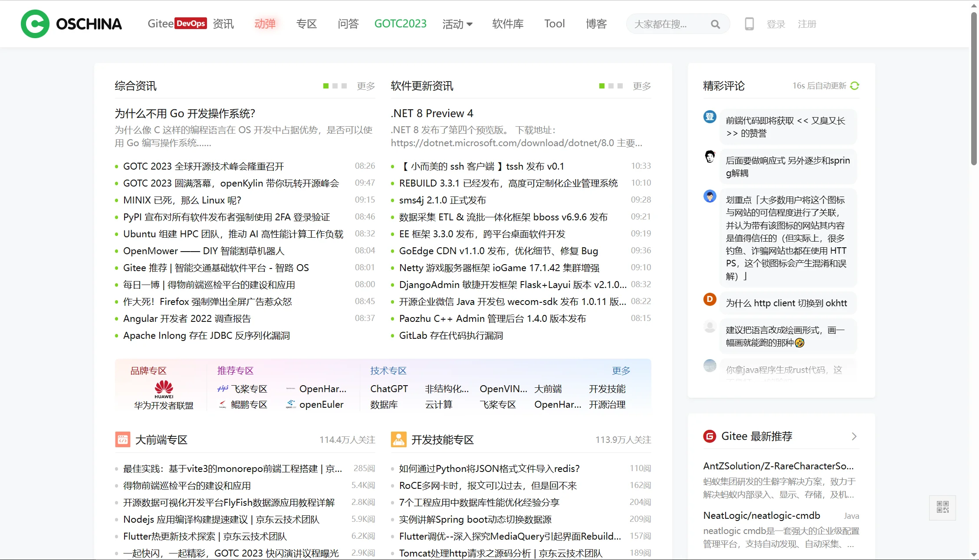Click the Gitee red G logo icon
979x560 pixels.
click(710, 436)
